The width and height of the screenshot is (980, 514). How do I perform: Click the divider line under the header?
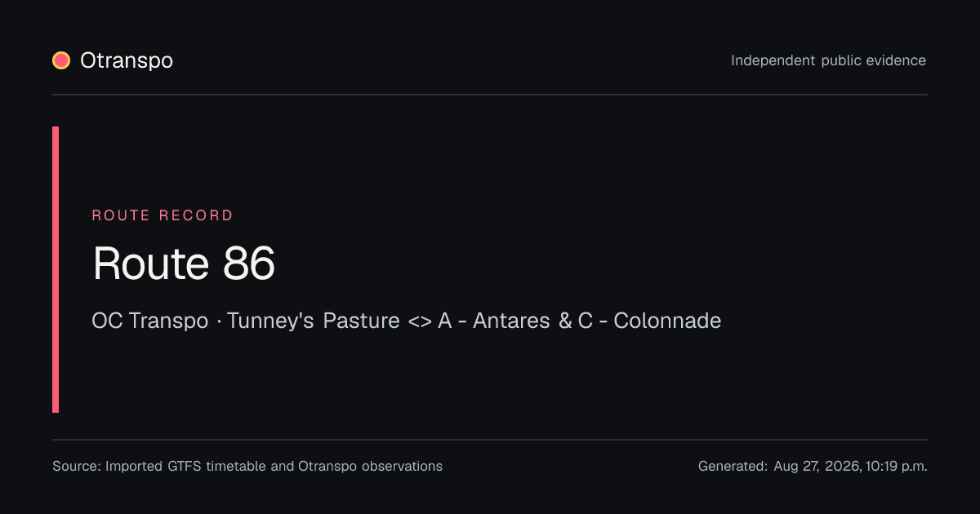point(490,95)
